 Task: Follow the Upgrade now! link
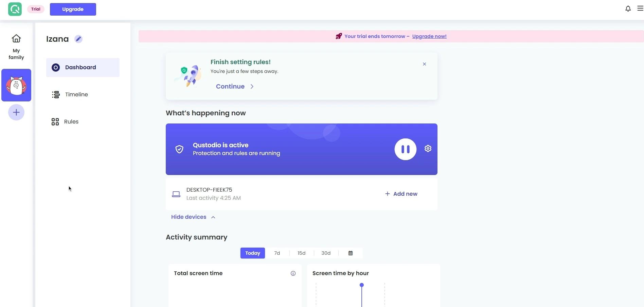[x=429, y=36]
